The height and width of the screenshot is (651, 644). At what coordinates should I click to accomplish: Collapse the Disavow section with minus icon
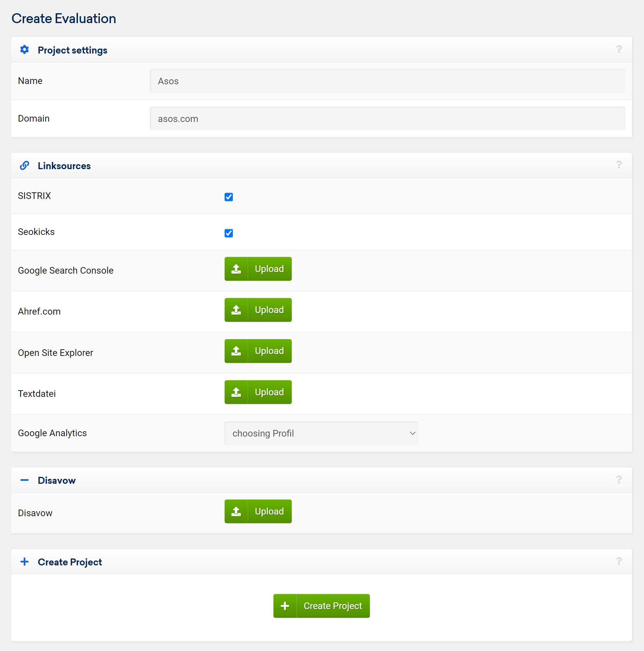tap(24, 480)
